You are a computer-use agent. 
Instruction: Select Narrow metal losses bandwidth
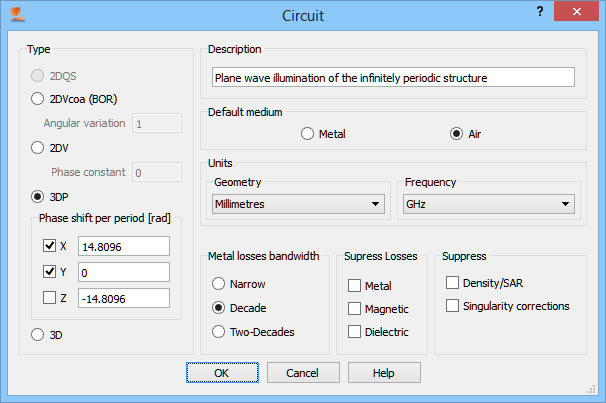[219, 284]
